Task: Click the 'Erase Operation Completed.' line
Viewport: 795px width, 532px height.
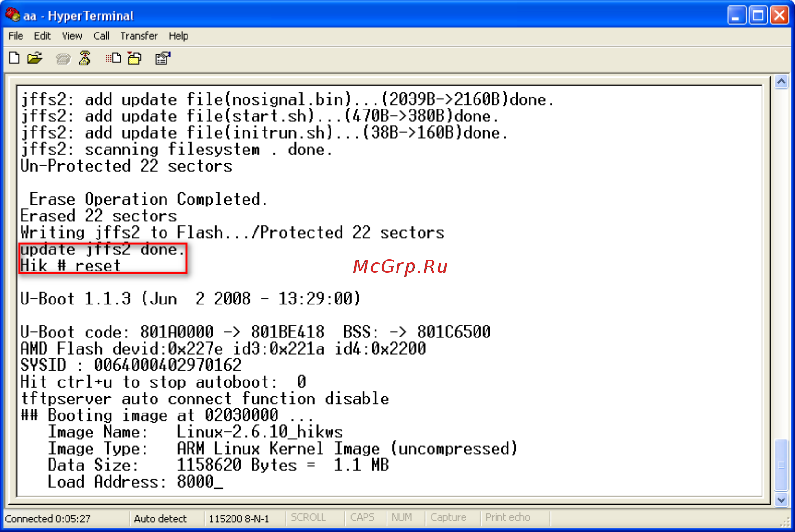Action: (x=148, y=199)
